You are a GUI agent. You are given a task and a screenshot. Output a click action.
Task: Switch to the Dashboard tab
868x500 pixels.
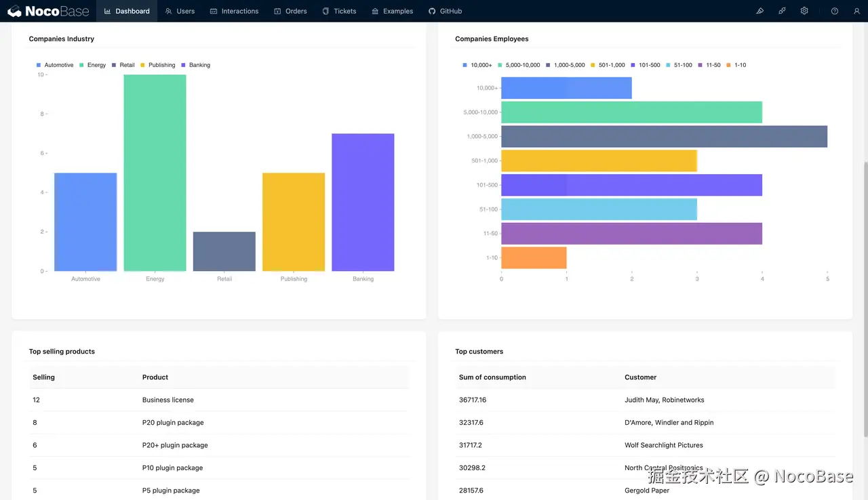tap(127, 11)
